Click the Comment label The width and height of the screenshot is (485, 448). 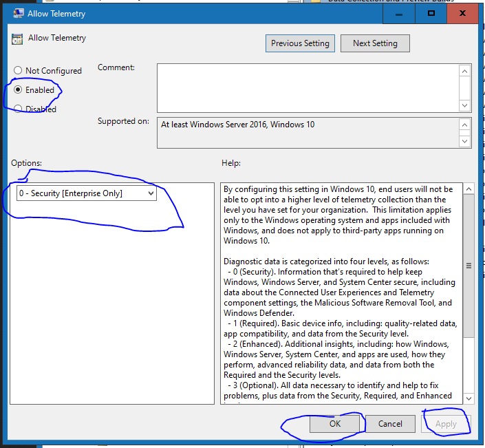[116, 67]
